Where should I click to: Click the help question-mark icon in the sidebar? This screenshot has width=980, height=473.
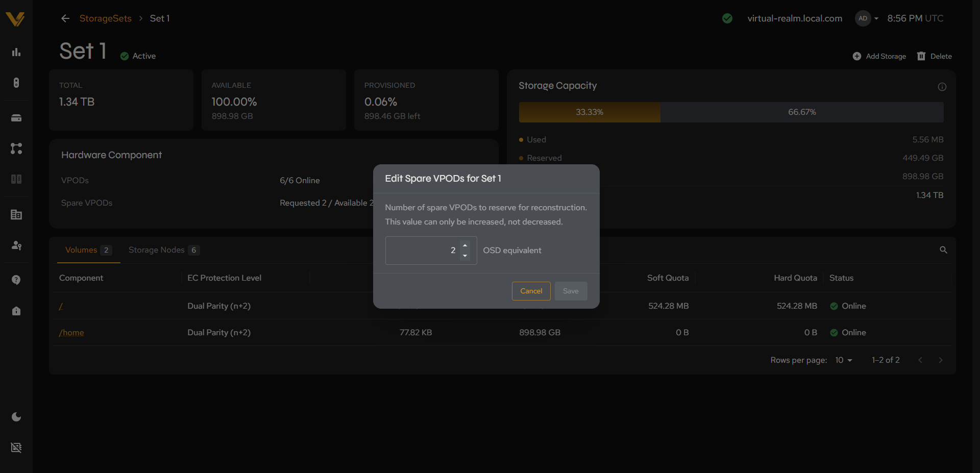[16, 280]
